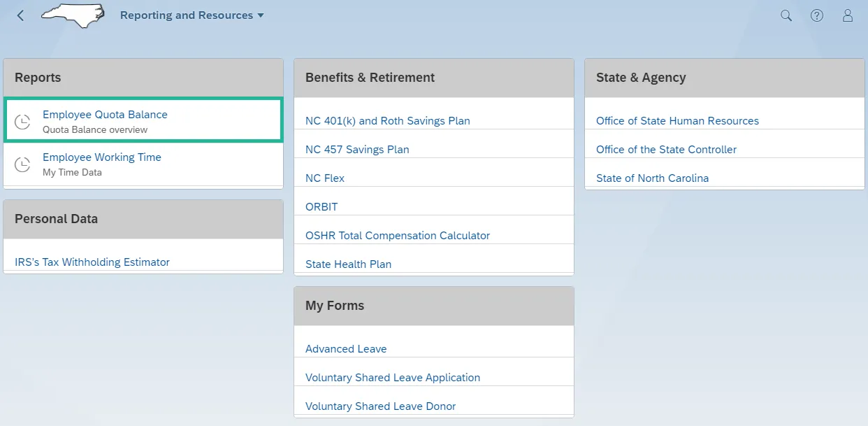Open NC 401(k) and Roth Savings Plan

388,121
